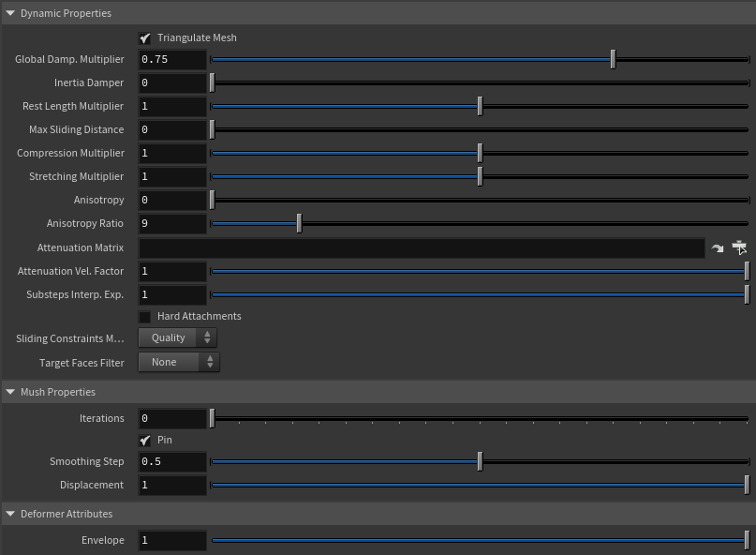Click the Global Damp. Multiplier value field
This screenshot has width=756, height=555.
[172, 59]
